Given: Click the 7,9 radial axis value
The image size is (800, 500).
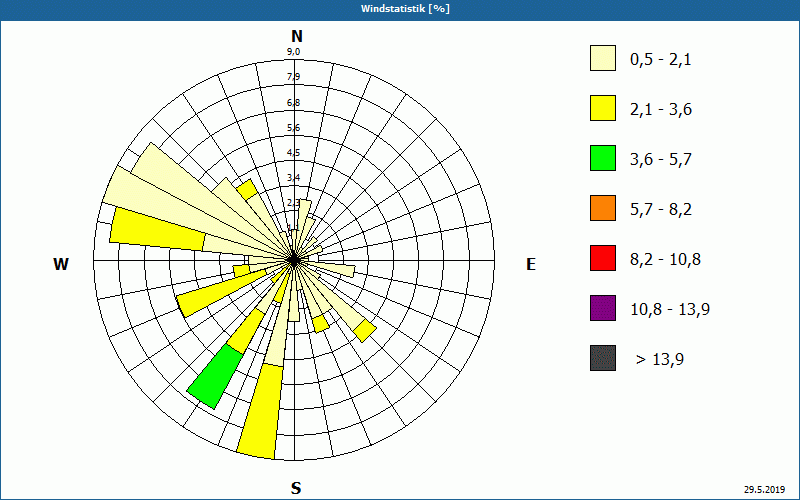Looking at the screenshot, I should [x=293, y=77].
